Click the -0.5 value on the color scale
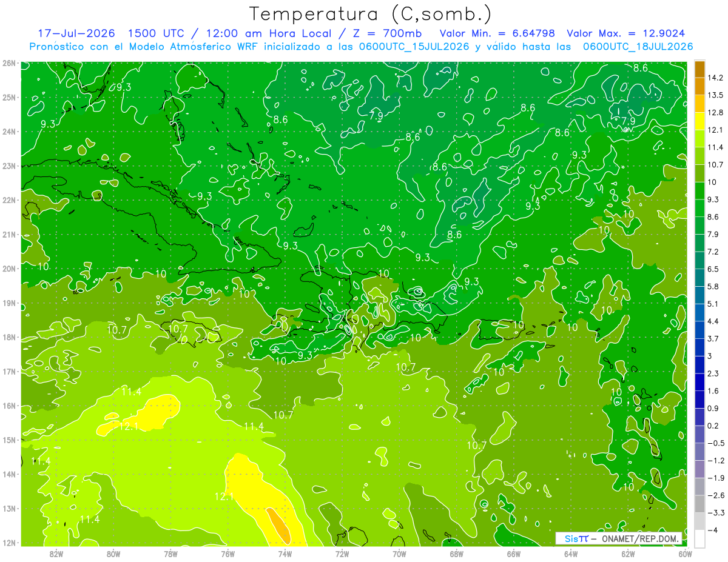Image resolution: width=728 pixels, height=562 pixels. 716,443
